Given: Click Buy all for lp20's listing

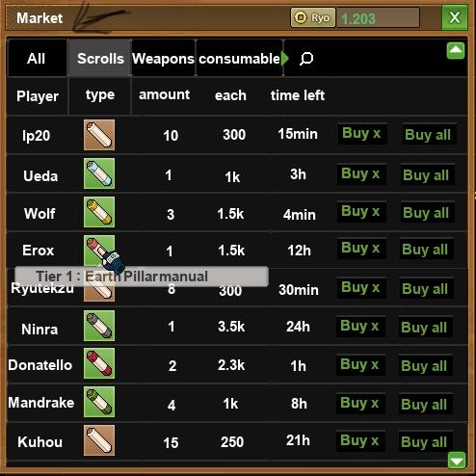Looking at the screenshot, I should 428,135.
